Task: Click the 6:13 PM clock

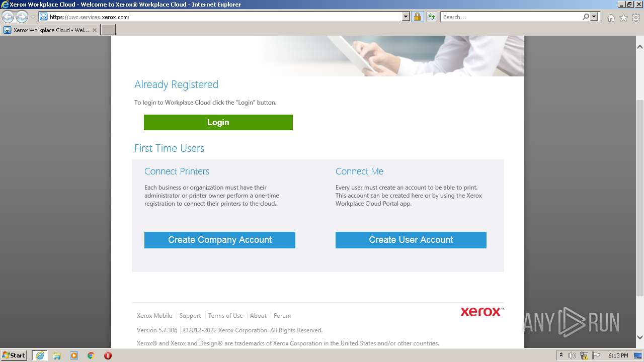Action: pos(618,355)
